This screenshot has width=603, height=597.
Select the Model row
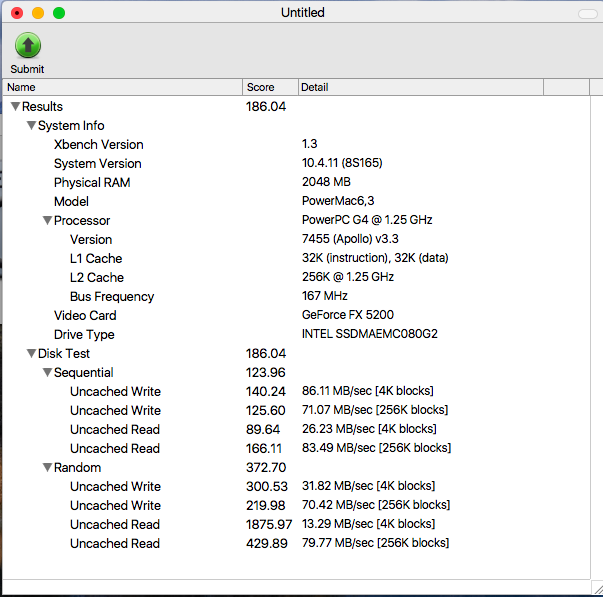(x=296, y=201)
